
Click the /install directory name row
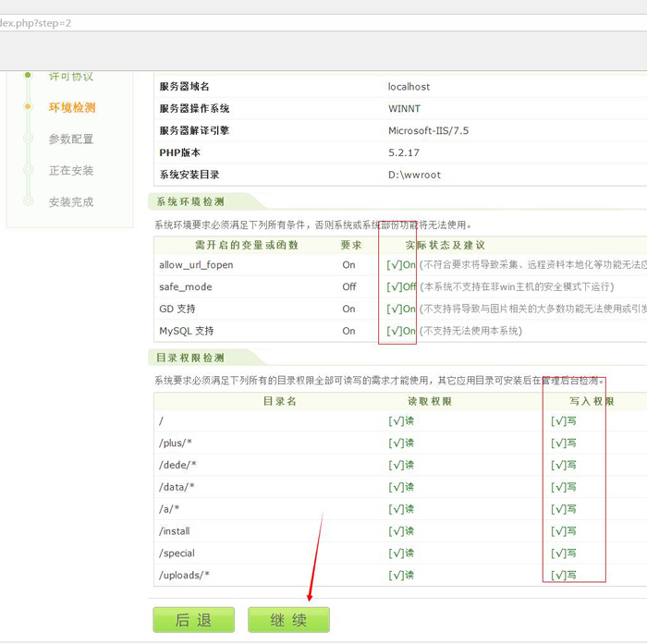(176, 531)
